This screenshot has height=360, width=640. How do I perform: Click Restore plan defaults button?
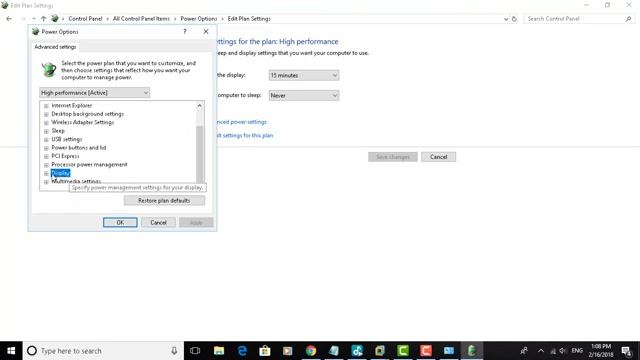click(164, 200)
